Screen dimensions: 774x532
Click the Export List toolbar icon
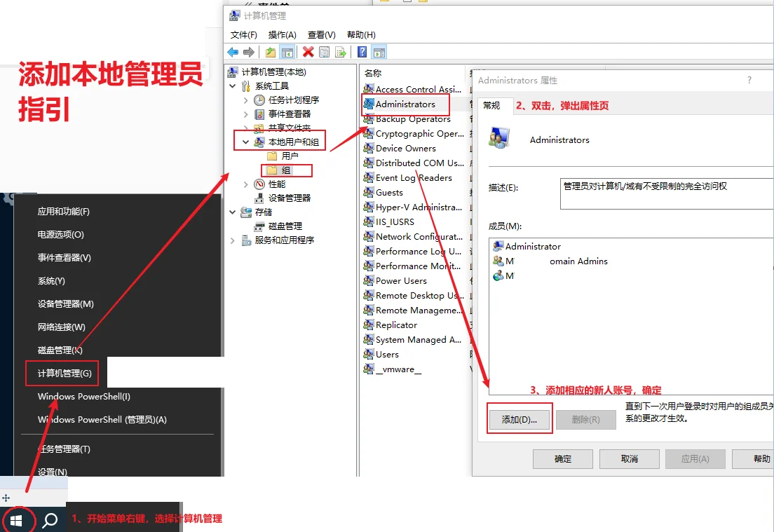[x=340, y=51]
